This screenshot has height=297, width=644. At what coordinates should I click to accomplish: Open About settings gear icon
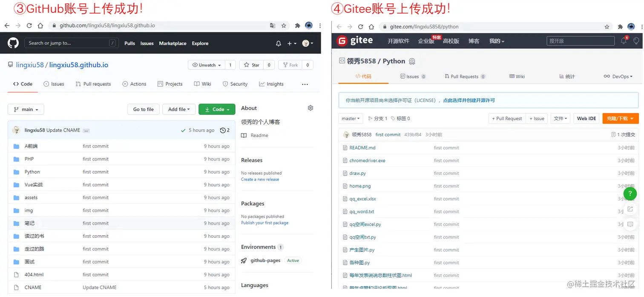(x=310, y=108)
